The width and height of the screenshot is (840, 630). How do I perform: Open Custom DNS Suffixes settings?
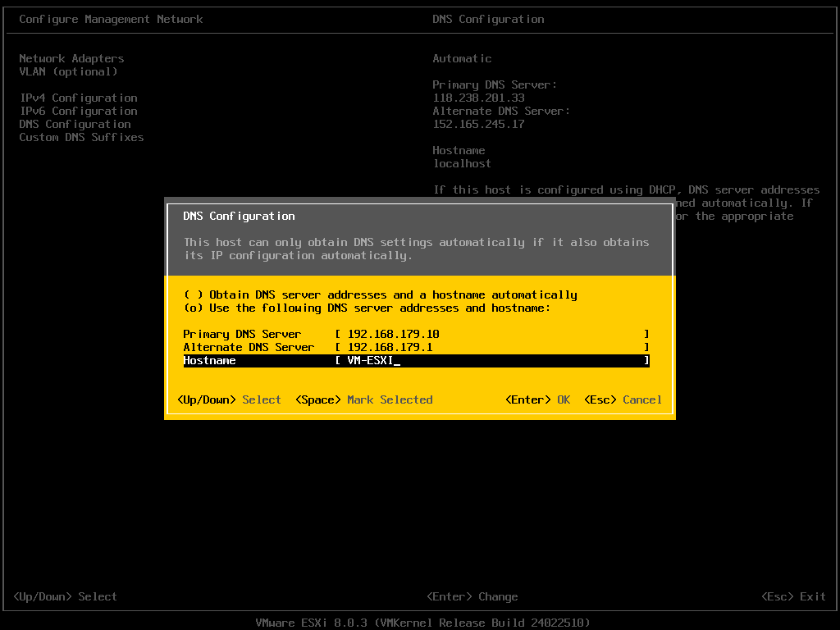coord(81,137)
